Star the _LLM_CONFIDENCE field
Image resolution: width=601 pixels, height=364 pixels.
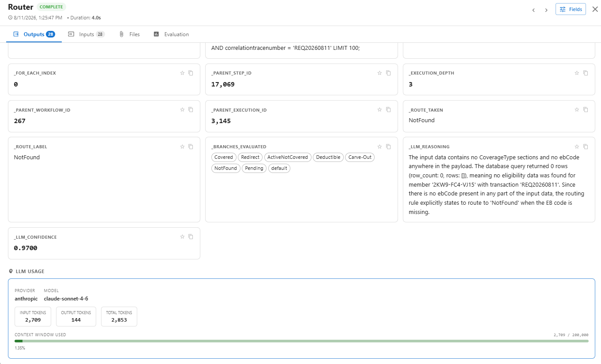point(182,236)
